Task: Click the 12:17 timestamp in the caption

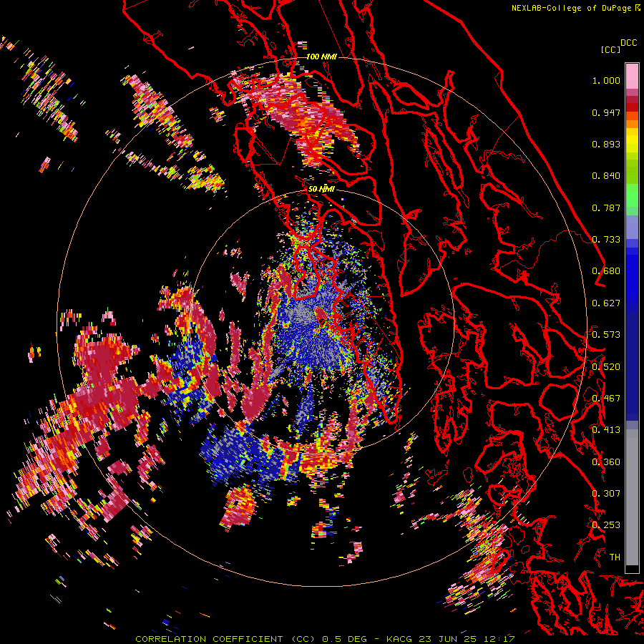Action: tap(499, 639)
